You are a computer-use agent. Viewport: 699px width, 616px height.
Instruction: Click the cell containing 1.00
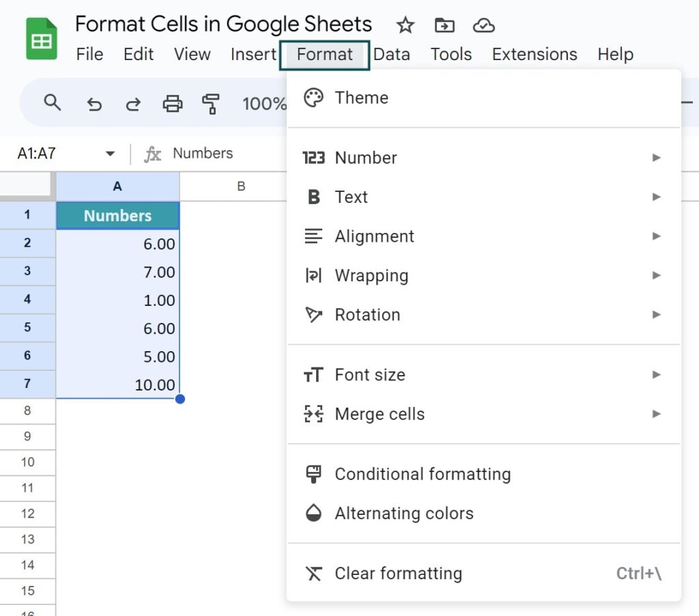click(x=117, y=300)
